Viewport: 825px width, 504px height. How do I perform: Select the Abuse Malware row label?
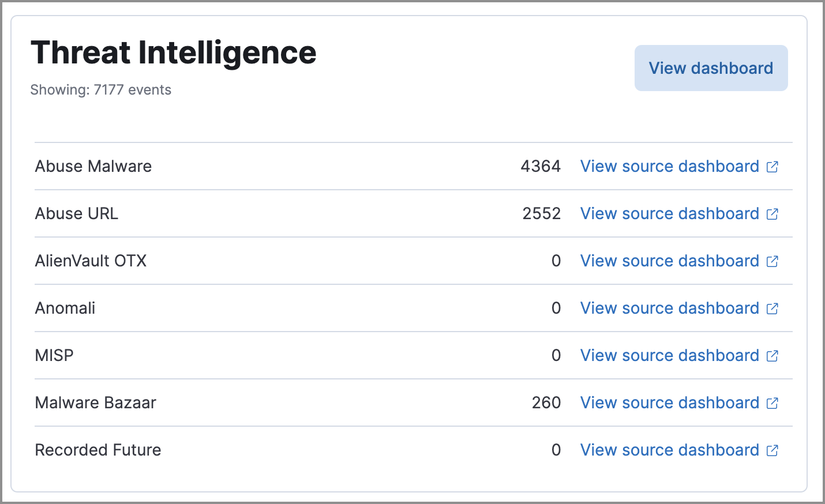point(93,167)
